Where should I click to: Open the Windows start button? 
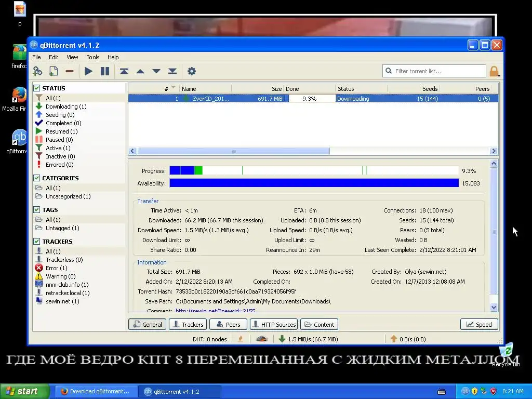pos(25,392)
